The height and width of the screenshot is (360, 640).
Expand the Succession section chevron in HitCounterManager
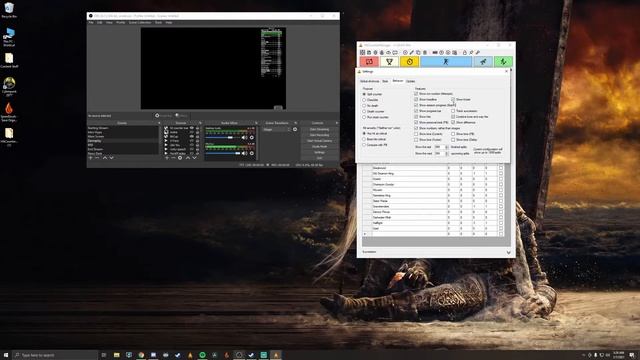coord(509,252)
